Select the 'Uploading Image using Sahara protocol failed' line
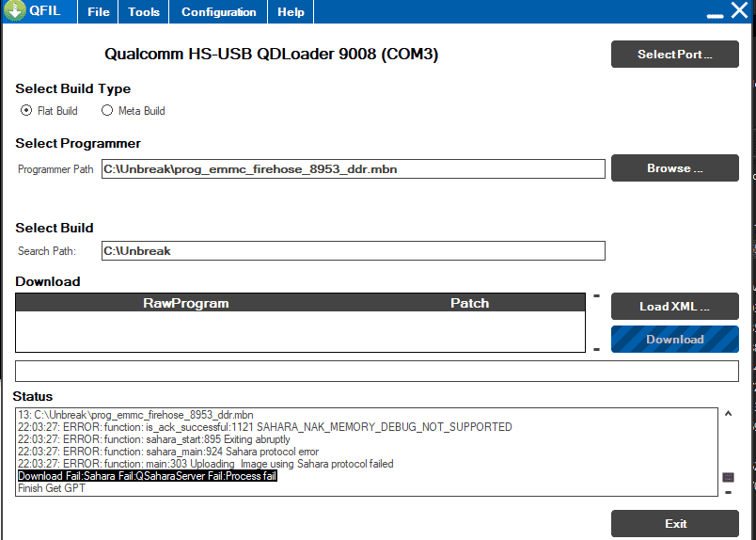The image size is (756, 540). pyautogui.click(x=205, y=464)
